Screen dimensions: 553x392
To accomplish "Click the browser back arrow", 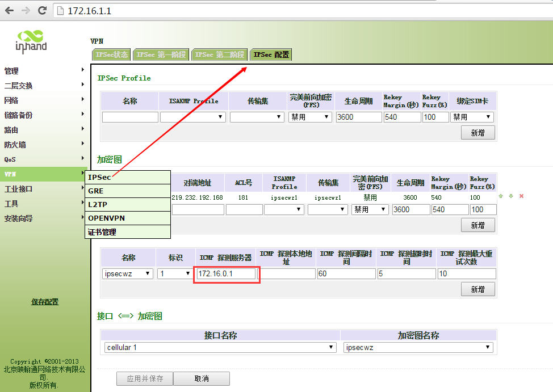I will tap(10, 10).
